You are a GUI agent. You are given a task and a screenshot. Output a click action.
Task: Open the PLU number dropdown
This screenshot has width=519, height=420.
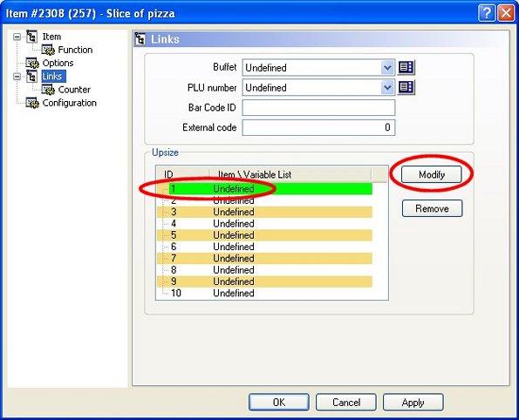(x=387, y=88)
